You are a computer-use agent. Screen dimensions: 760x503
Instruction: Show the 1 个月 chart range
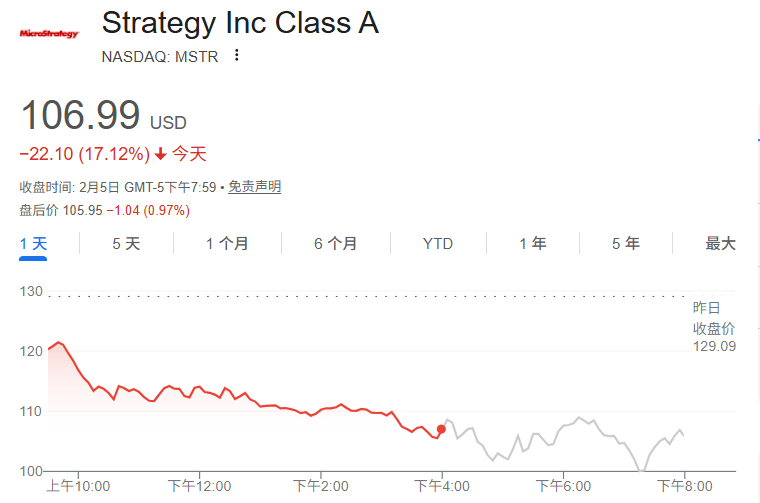[227, 243]
